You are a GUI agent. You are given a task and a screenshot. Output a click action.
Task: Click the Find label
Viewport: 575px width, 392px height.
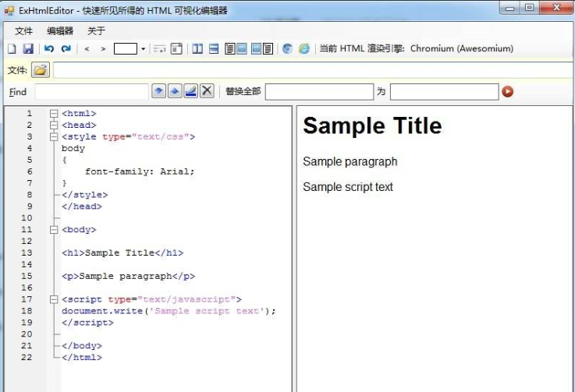point(18,92)
